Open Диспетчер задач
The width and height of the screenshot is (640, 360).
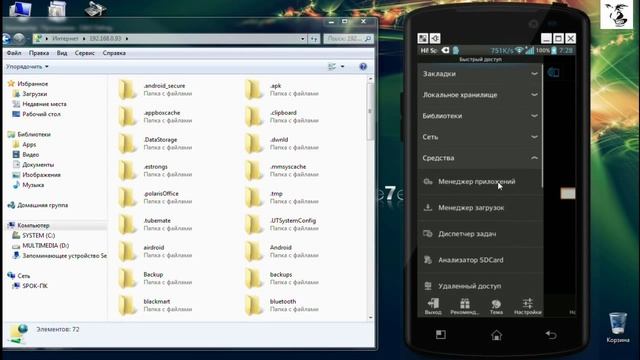(480, 234)
